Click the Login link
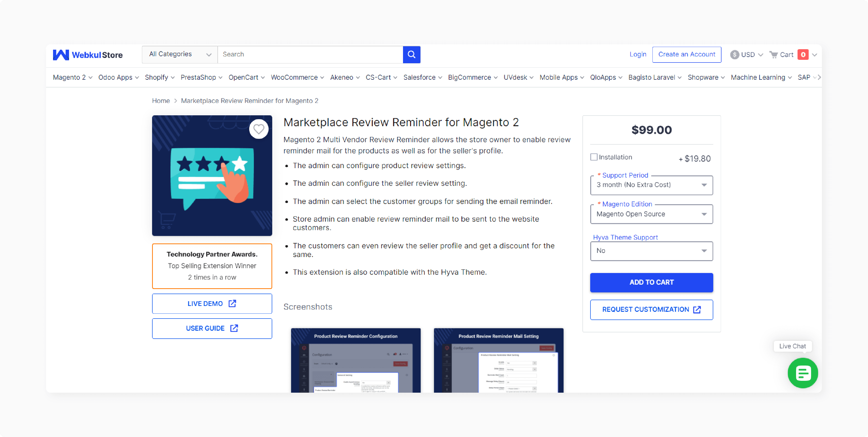 coord(638,54)
